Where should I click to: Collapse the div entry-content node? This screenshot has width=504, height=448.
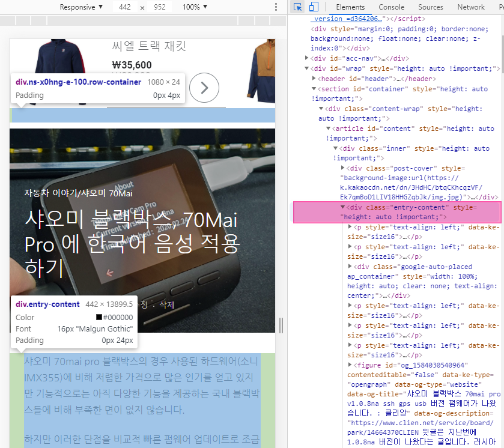click(x=342, y=207)
